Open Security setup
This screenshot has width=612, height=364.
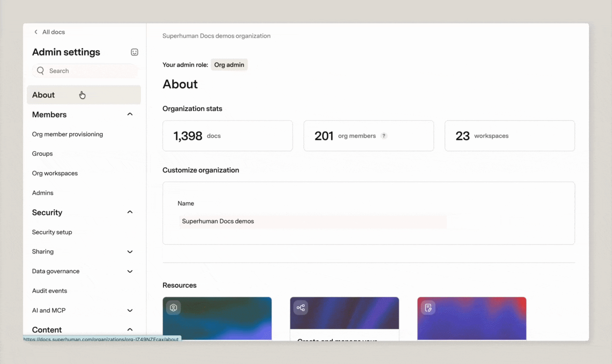pos(52,232)
